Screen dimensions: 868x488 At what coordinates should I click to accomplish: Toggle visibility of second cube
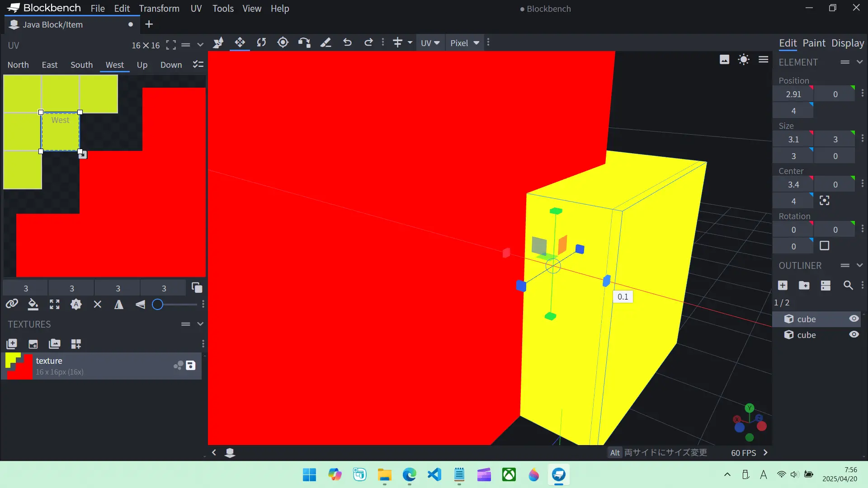(x=854, y=335)
